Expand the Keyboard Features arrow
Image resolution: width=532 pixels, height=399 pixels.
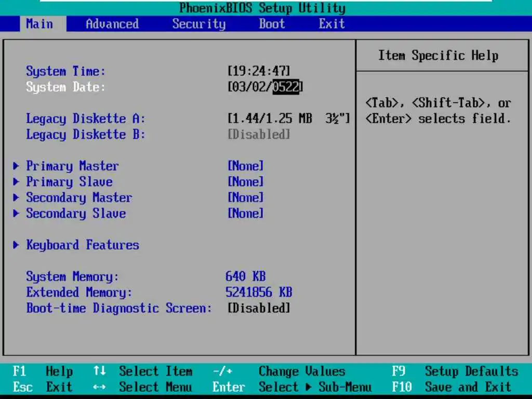[16, 245]
